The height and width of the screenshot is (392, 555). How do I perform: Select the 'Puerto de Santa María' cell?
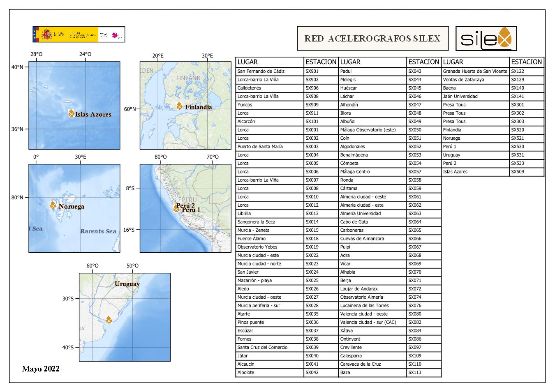(270, 146)
